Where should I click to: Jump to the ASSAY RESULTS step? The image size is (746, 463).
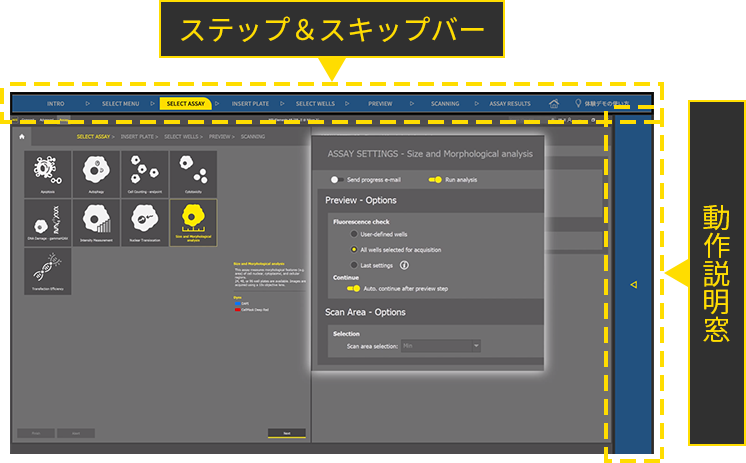click(509, 103)
